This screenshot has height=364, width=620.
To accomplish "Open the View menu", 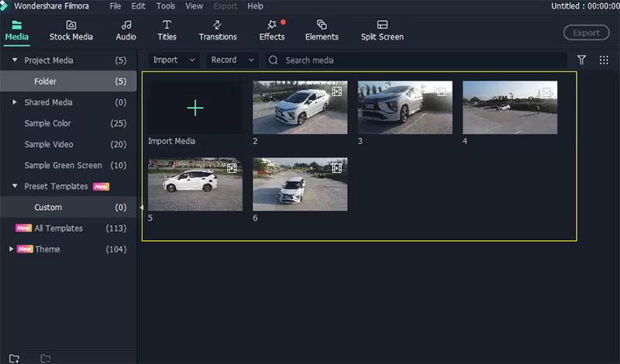I will (x=195, y=6).
